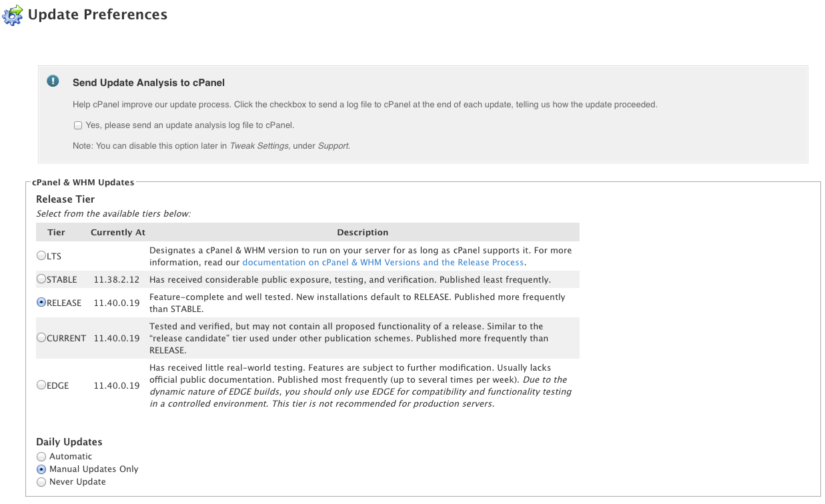Image resolution: width=825 pixels, height=504 pixels.
Task: Click the Release Tier heading
Action: pos(65,199)
